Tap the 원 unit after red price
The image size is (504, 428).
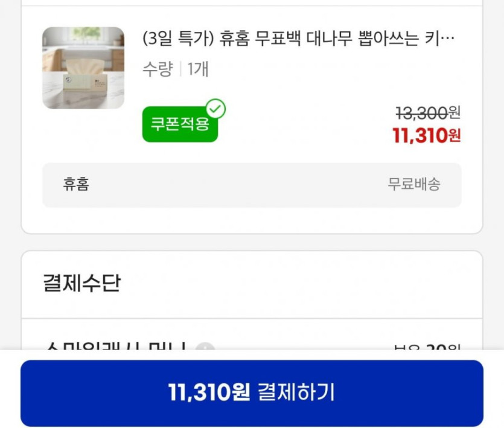click(455, 136)
